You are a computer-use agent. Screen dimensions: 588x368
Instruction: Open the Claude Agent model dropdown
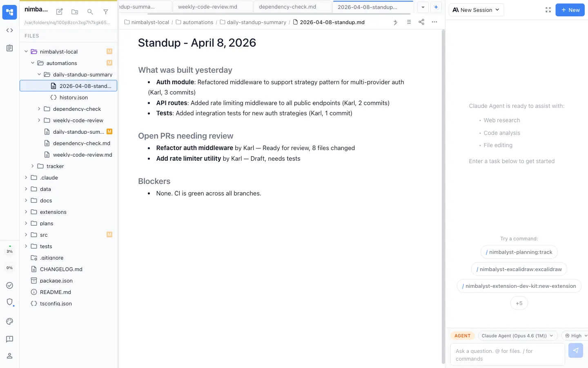[517, 336]
